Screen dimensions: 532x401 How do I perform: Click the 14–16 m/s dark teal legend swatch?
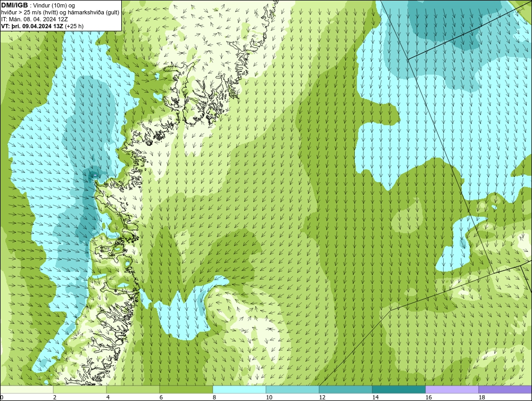coord(398,389)
